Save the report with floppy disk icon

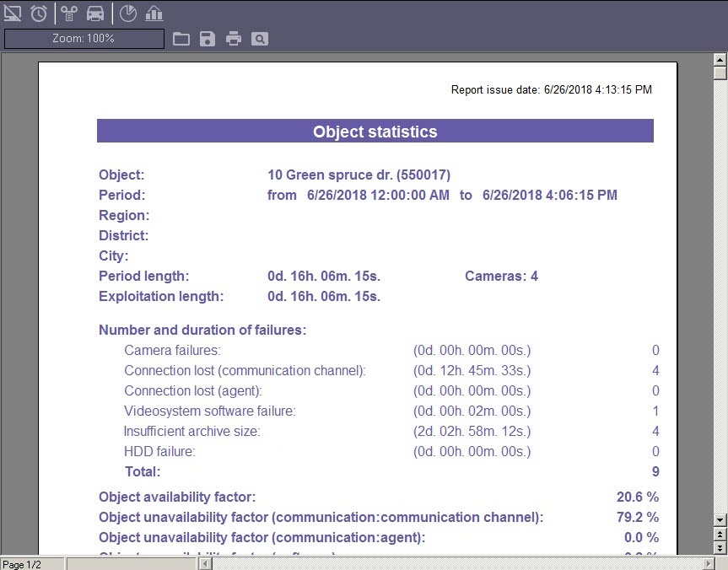(207, 39)
